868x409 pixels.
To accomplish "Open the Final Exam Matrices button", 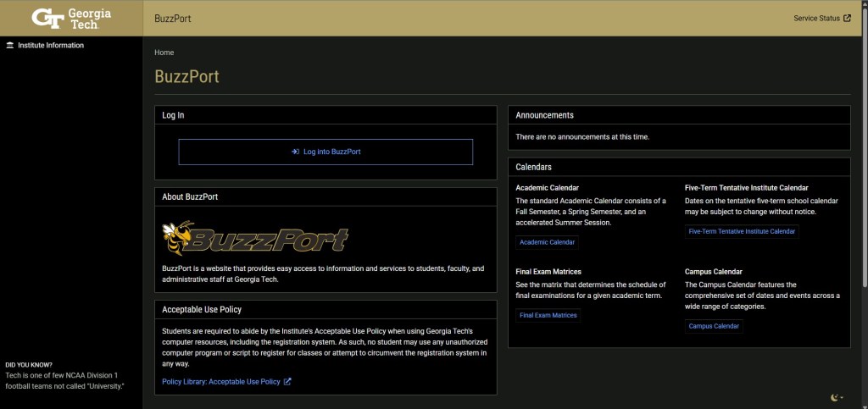I will [548, 316].
